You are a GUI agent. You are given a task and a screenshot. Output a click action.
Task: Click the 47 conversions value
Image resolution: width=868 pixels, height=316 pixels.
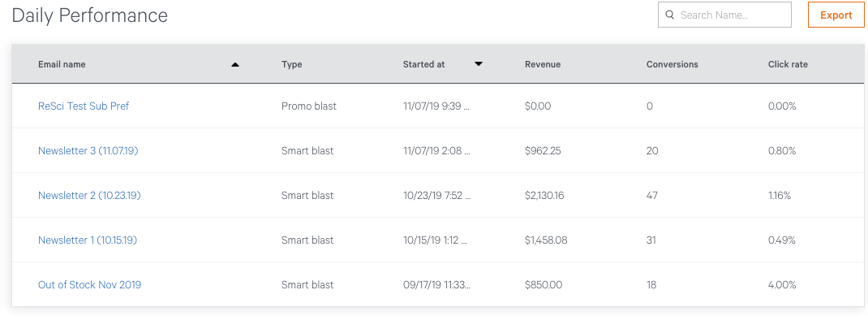(x=652, y=195)
